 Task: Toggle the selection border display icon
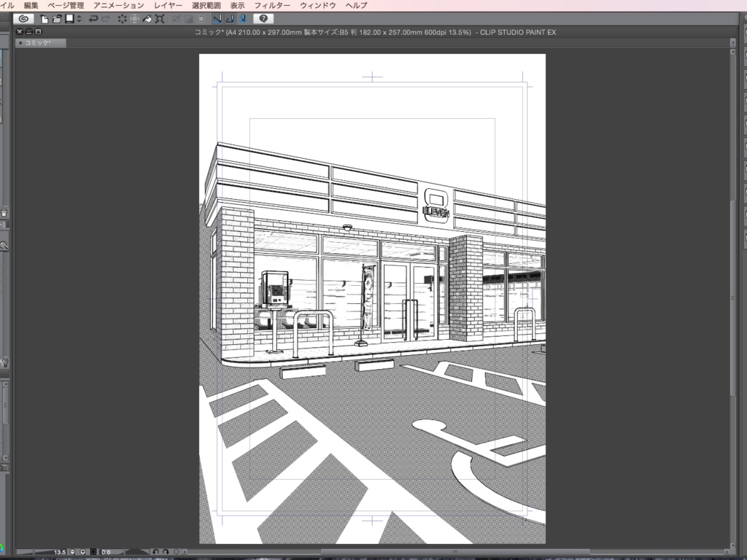tap(201, 19)
